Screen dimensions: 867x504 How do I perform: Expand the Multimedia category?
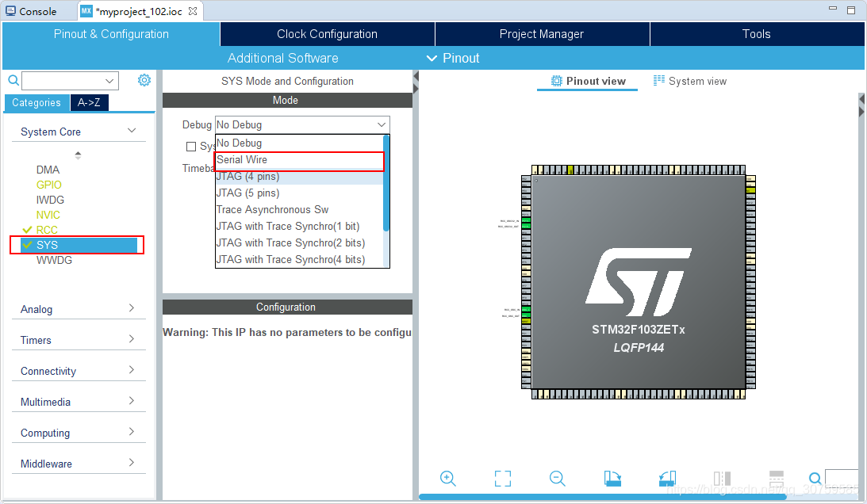click(x=132, y=401)
